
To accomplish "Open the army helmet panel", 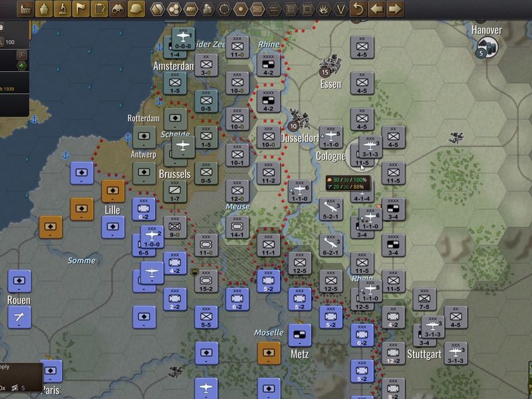I will click(x=136, y=9).
